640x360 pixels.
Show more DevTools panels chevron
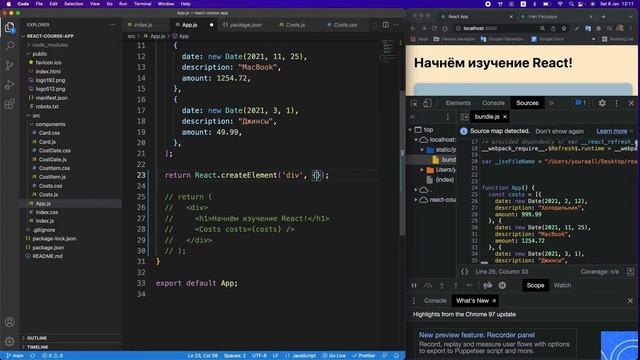coord(551,103)
